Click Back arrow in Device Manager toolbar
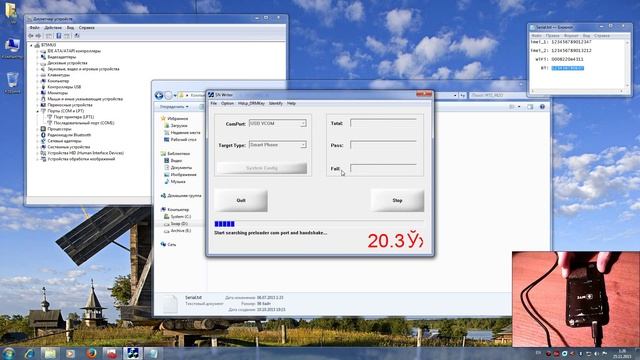 (31, 36)
